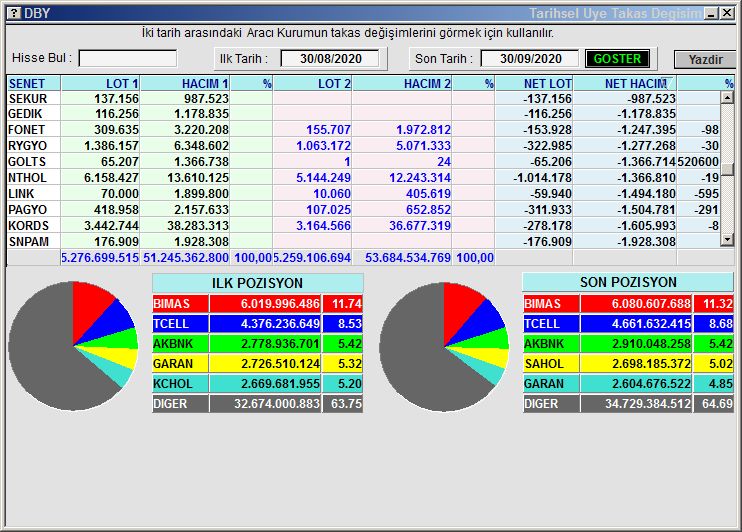Viewport: 742px width, 532px height.
Task: Click the Son Tarih date field
Action: coord(530,59)
